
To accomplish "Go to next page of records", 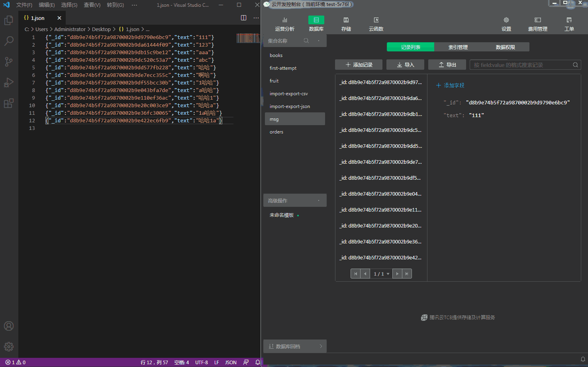I will tap(397, 274).
